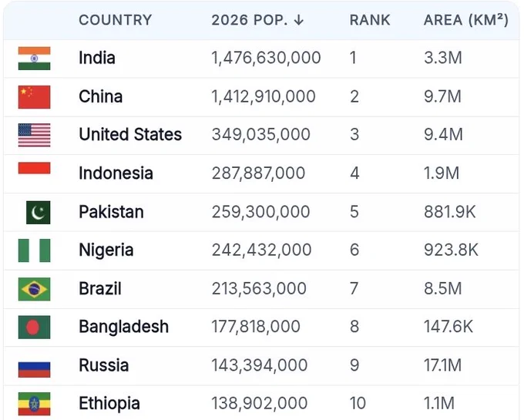Click the India flag icon
The image size is (524, 420).
point(34,59)
